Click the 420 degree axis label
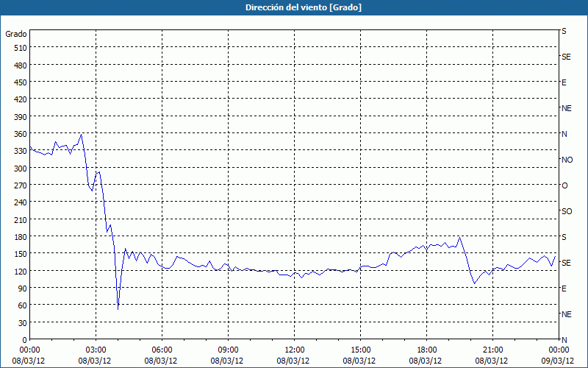The width and height of the screenshot is (588, 368). [21, 99]
